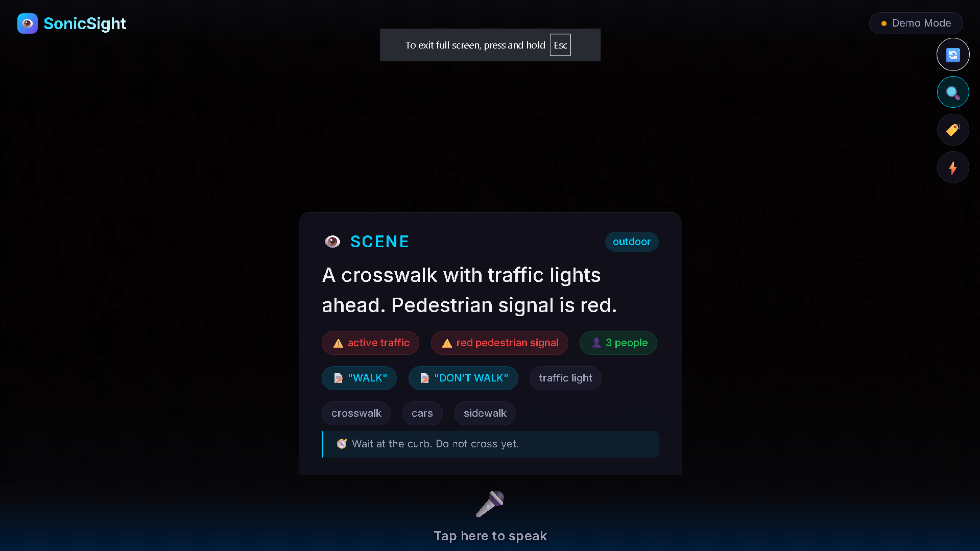Screen dimensions: 980x551
Task: Open the price tag label mode
Action: (953, 130)
